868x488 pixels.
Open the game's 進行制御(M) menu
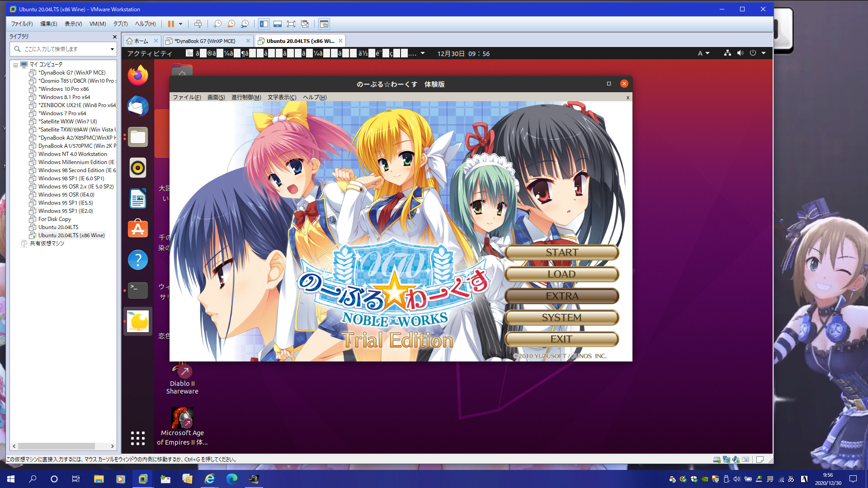246,97
